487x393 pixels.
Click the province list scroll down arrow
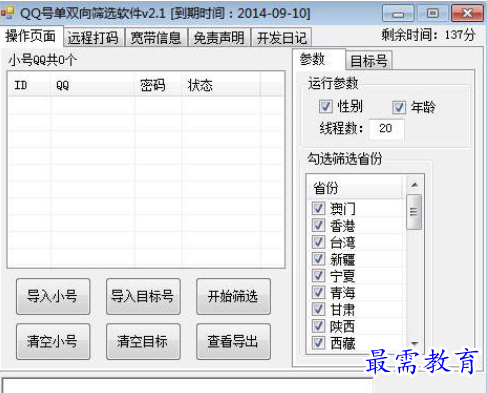pyautogui.click(x=414, y=344)
